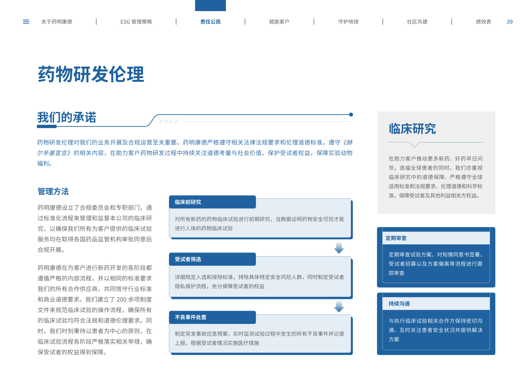Screen dimensions: 532x392
Task: Select the 责任公民 navigation tab
Action: point(210,22)
